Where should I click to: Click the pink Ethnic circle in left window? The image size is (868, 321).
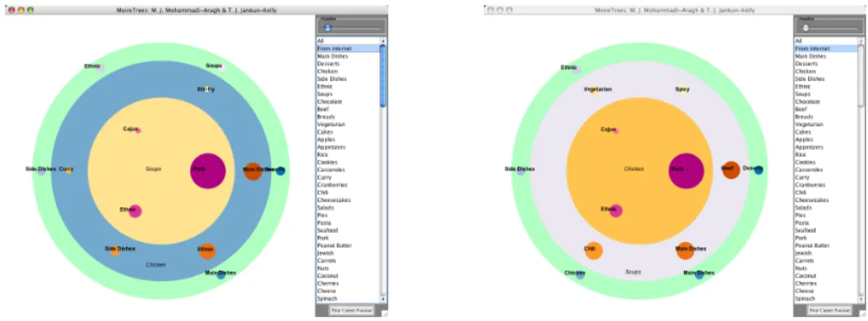click(135, 210)
